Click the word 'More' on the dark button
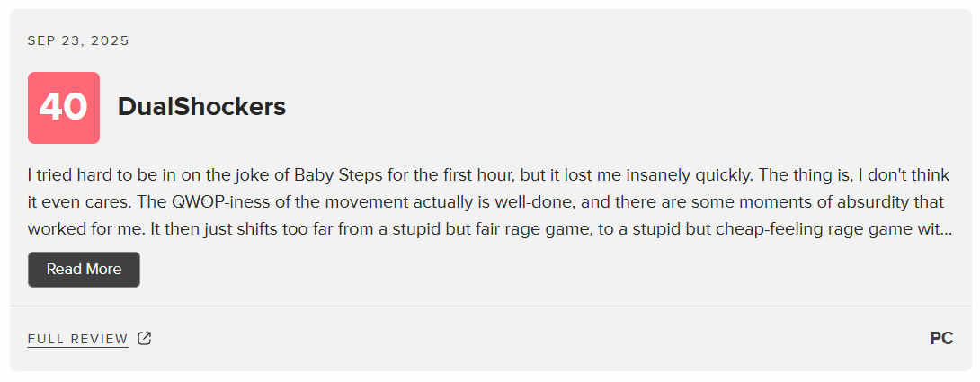The image size is (980, 382). click(103, 270)
